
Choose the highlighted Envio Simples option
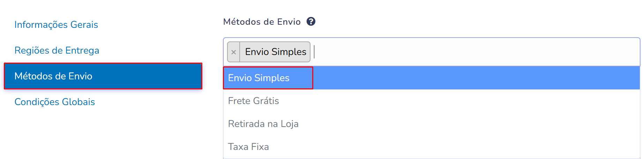coord(259,78)
